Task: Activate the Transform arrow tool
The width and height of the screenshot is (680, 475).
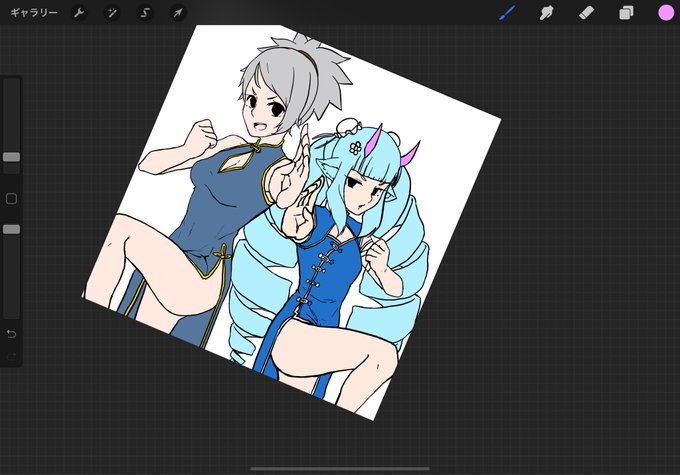Action: point(178,13)
